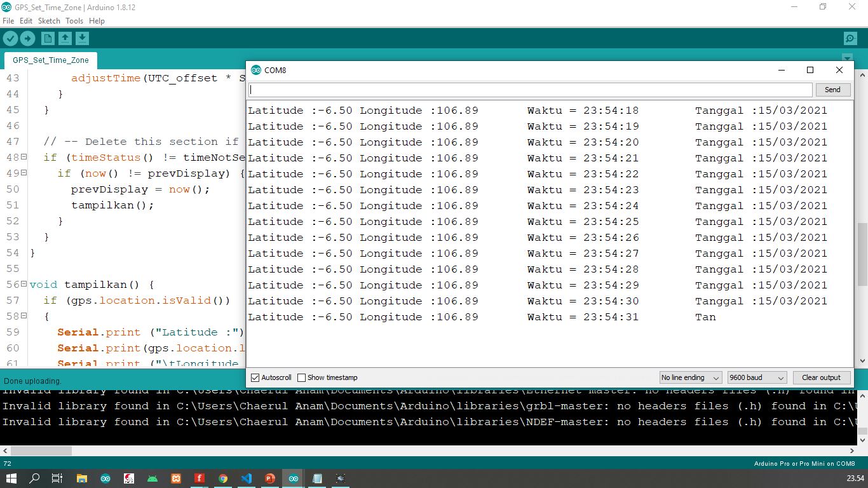
Task: Click inside the serial input field
Action: [531, 90]
